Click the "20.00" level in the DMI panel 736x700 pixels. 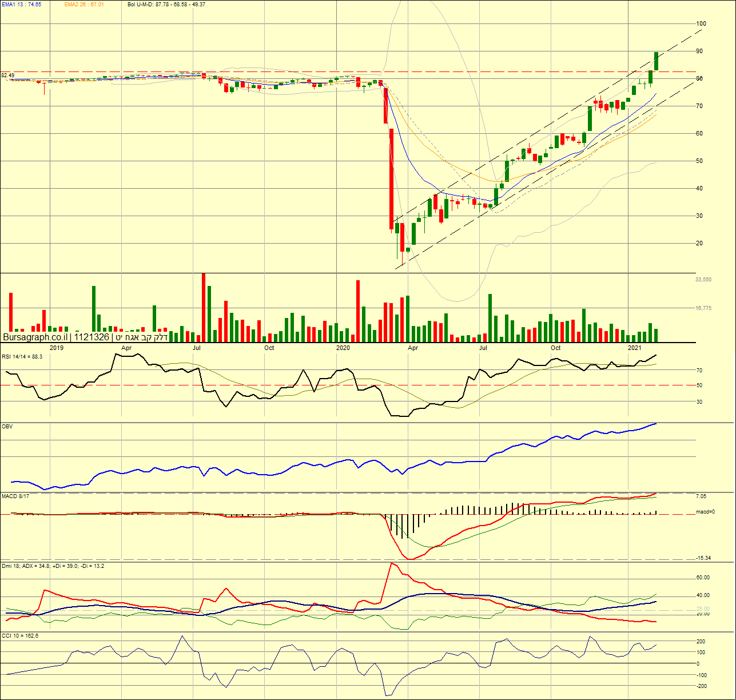coord(703,614)
